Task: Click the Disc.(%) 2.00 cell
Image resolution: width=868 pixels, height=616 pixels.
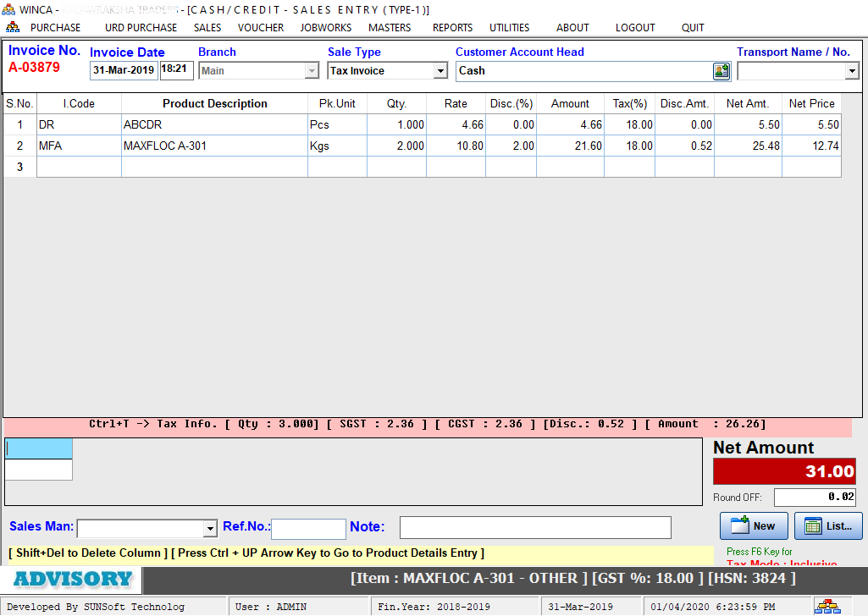Action: 511,146
